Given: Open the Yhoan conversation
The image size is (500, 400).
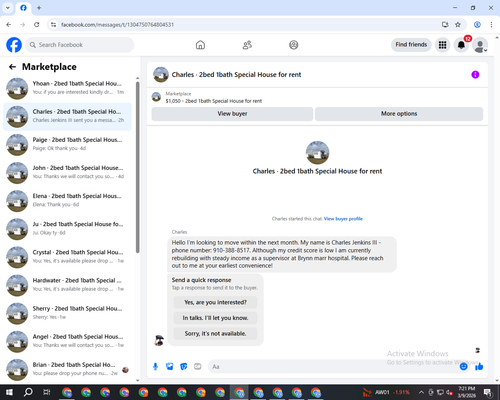Looking at the screenshot, I should pyautogui.click(x=67, y=89).
